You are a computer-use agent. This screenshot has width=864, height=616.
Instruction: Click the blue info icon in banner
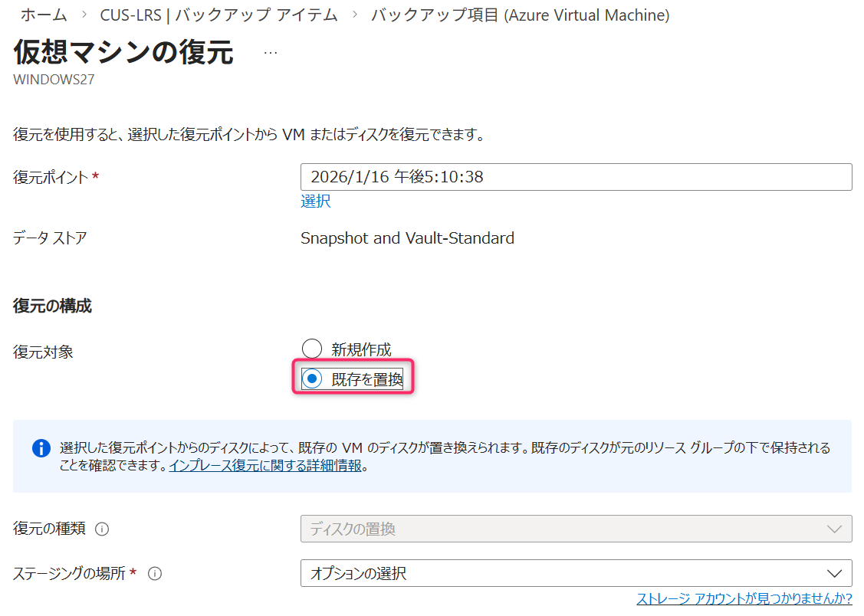(x=41, y=448)
